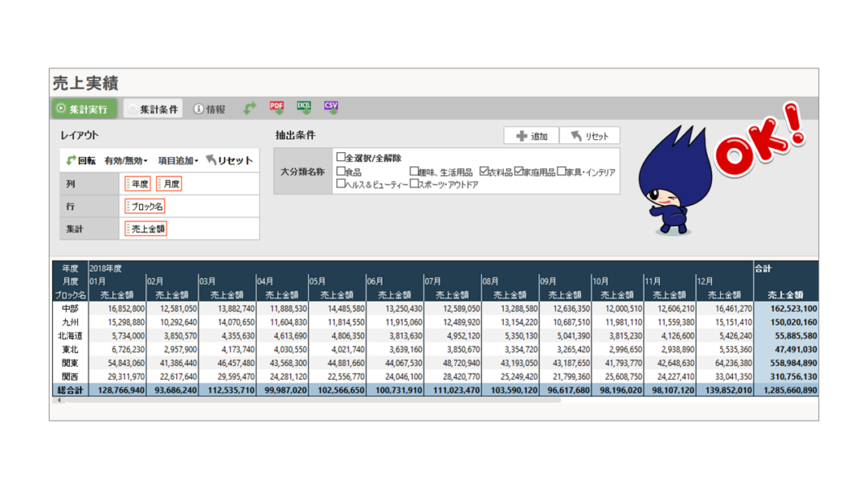Image resolution: width=868 pixels, height=489 pixels.
Task: Click the green refresh arrows icon in the toolbar
Action: tap(250, 107)
